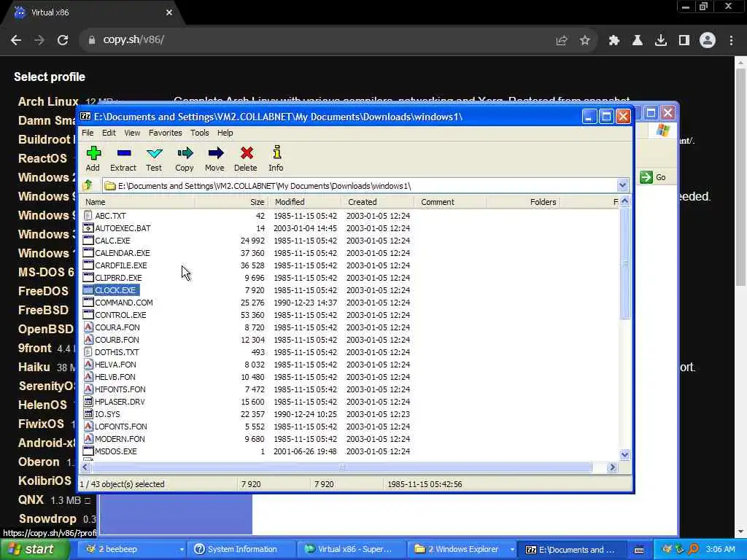Open the Favorites menu
This screenshot has width=747, height=560.
tap(166, 133)
